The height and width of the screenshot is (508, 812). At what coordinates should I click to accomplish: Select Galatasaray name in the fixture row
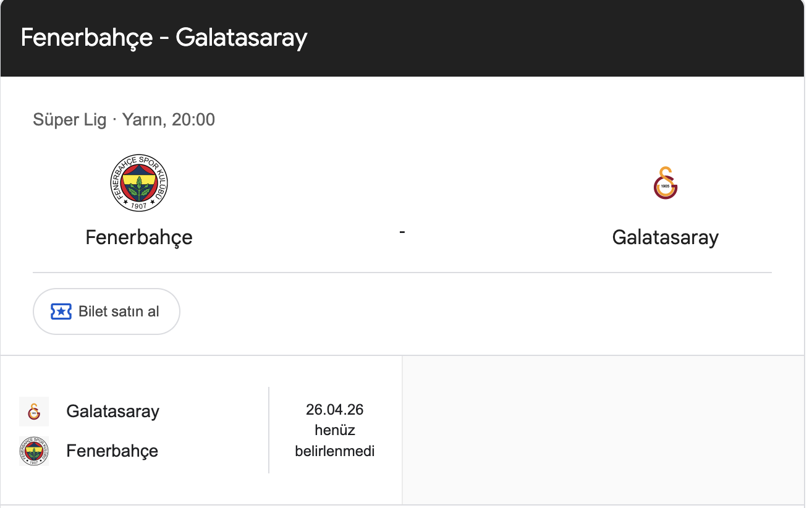[x=112, y=412]
